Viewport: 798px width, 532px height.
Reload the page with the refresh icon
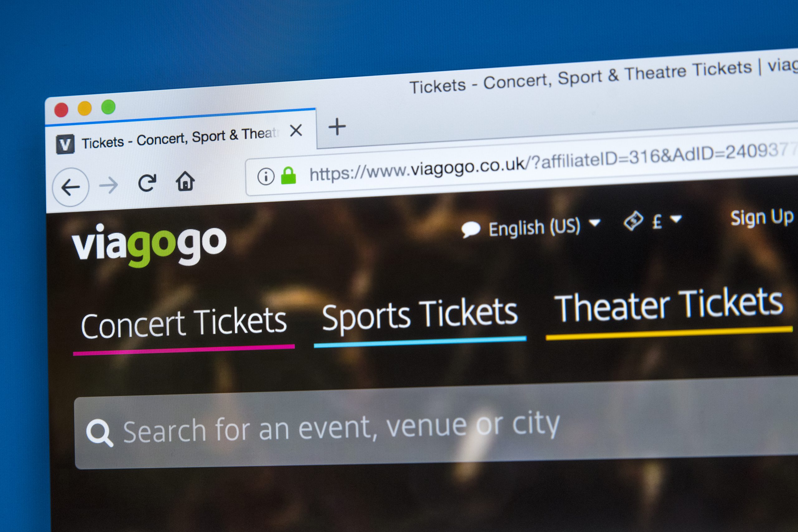(x=147, y=183)
